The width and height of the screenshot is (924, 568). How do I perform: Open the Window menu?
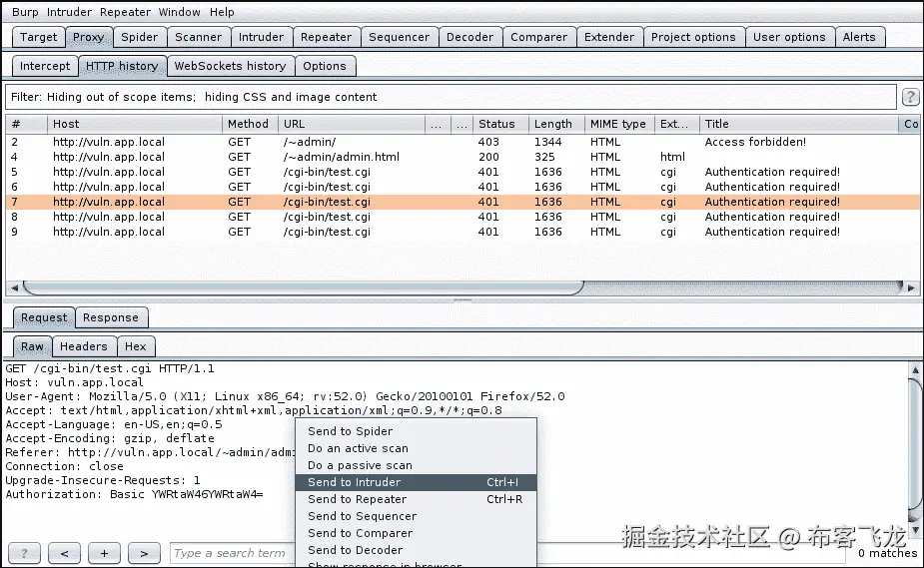click(x=179, y=12)
